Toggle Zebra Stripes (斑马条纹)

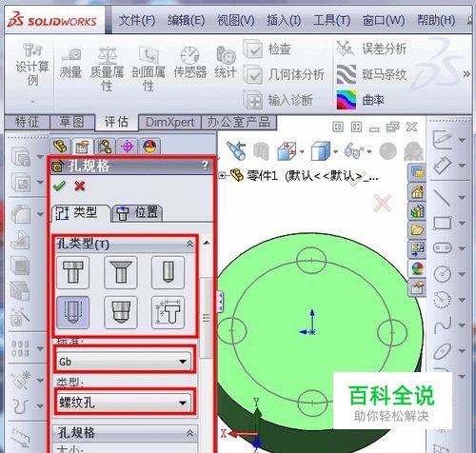(371, 74)
